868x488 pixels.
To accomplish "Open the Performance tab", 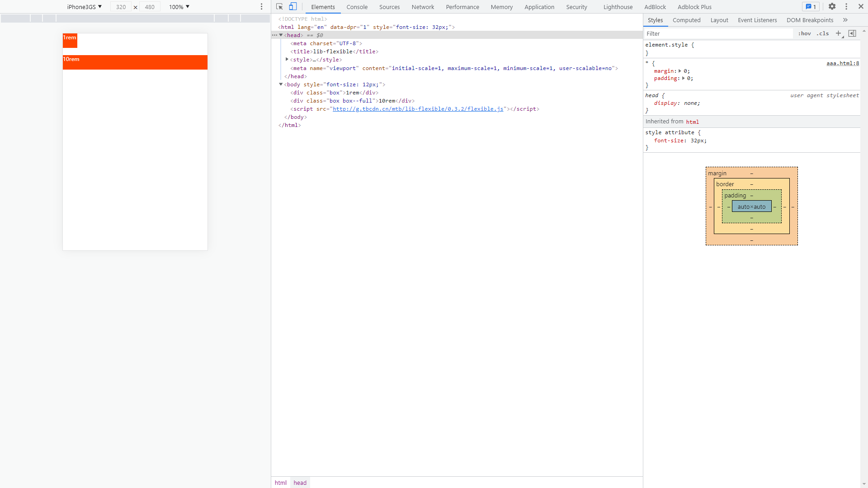I will (x=462, y=7).
